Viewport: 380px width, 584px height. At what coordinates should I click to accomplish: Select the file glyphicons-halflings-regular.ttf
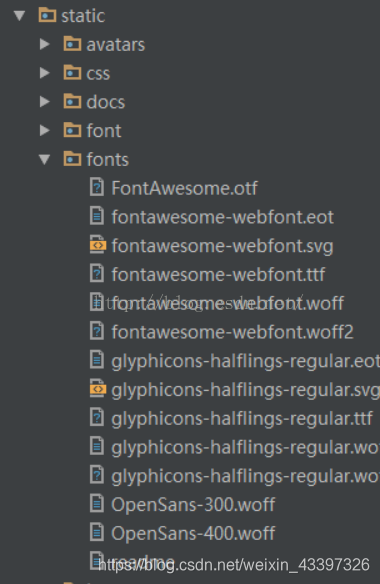[x=242, y=419]
